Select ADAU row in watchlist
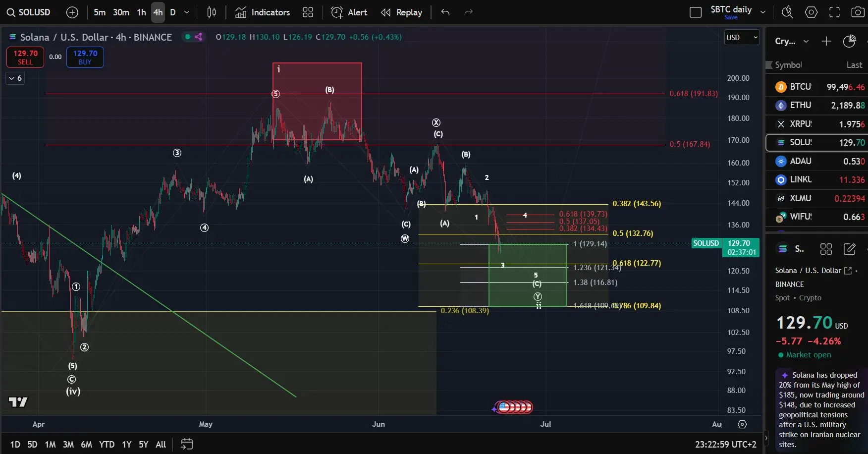 [x=817, y=161]
